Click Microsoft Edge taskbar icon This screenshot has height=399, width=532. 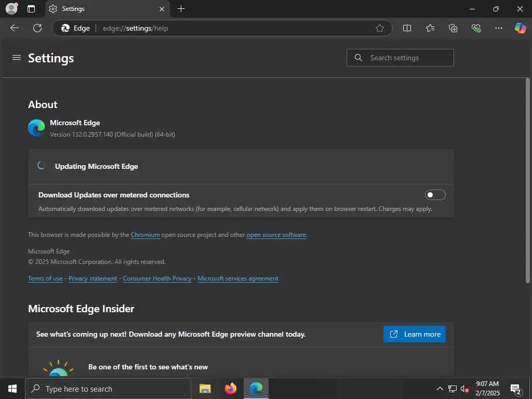256,389
